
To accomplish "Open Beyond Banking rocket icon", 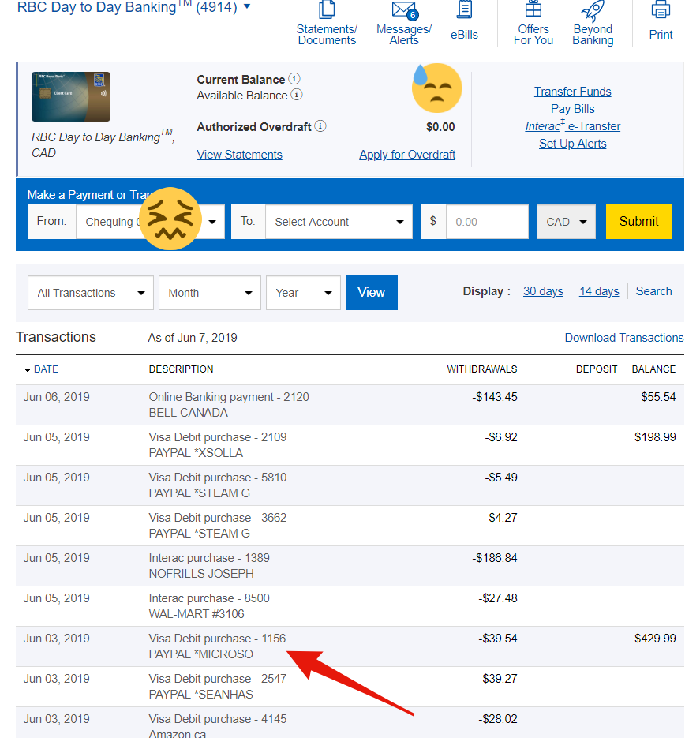I will [593, 10].
